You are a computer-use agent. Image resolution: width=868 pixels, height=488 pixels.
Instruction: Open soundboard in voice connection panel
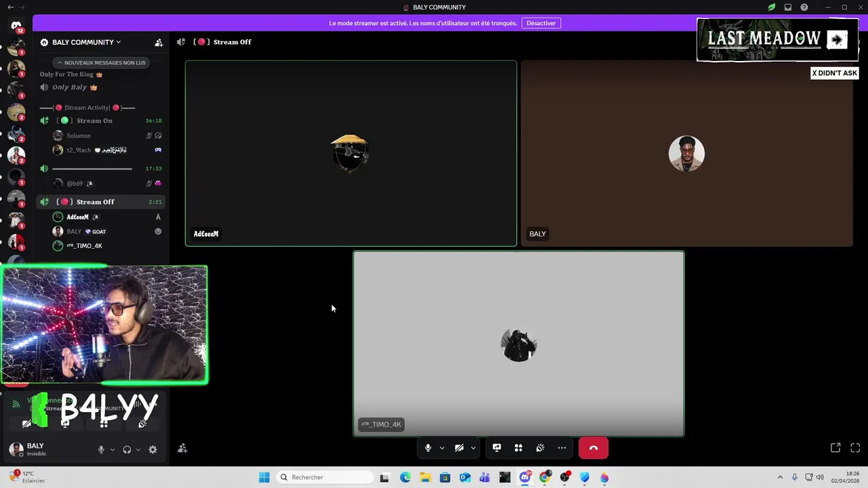pos(142,424)
